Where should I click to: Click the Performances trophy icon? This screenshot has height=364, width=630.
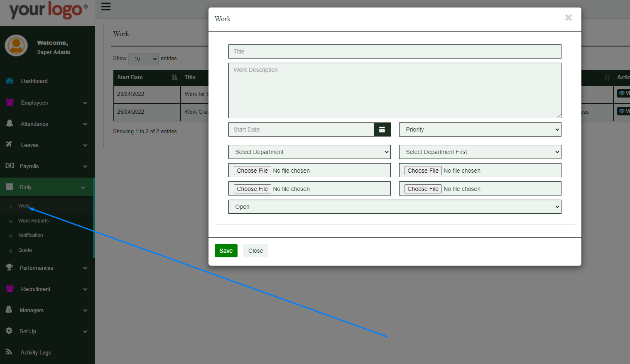[x=9, y=267]
